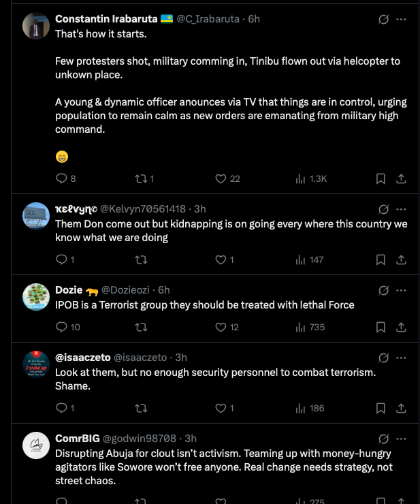
Task: Open isaaczeto's profile avatar
Action: tap(35, 364)
